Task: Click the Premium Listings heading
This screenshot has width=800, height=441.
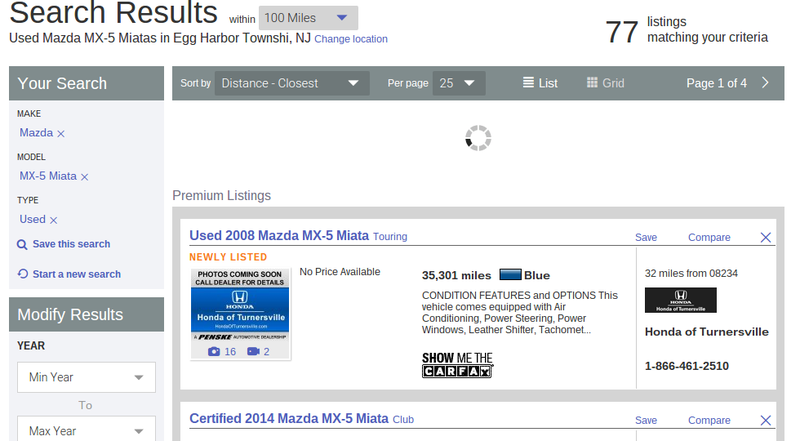Action: pyautogui.click(x=221, y=195)
